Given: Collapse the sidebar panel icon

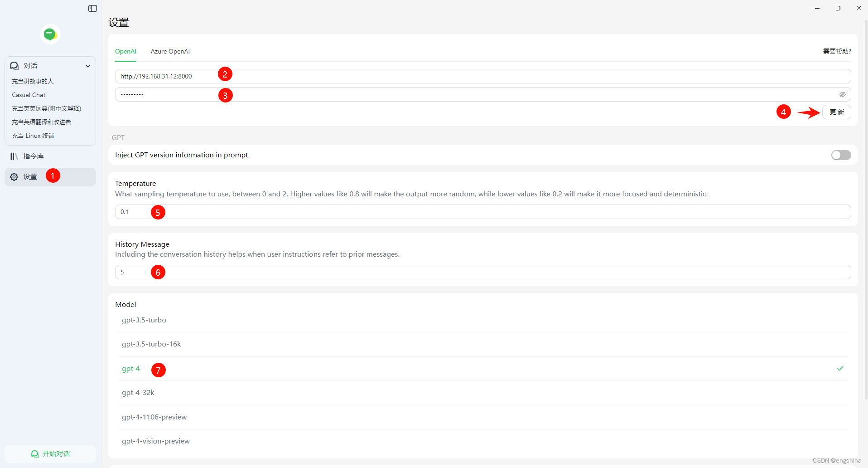Looking at the screenshot, I should click(92, 9).
